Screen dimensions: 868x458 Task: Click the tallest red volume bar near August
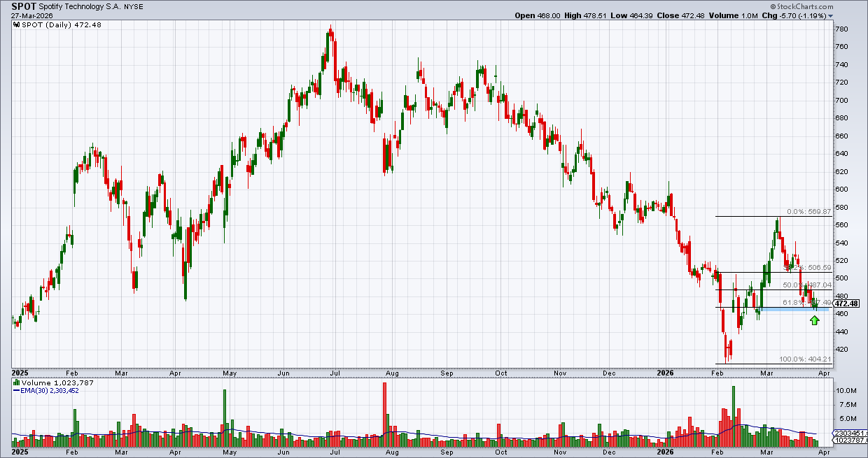coord(385,415)
